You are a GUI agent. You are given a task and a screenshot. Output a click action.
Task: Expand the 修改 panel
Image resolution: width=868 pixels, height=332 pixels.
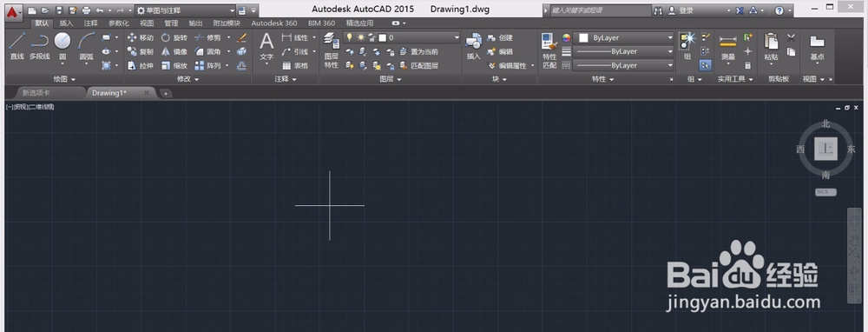187,79
